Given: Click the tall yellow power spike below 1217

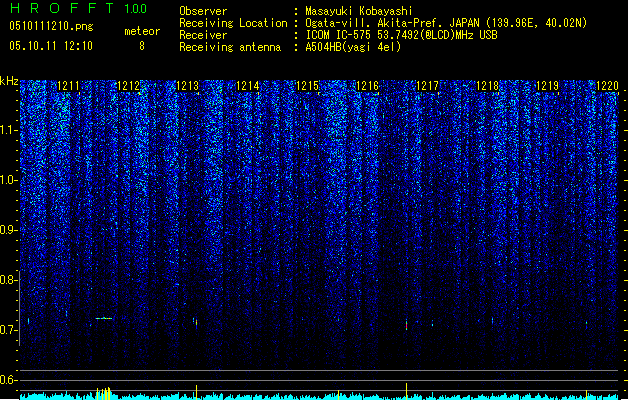Looking at the screenshot, I should click(406, 391).
